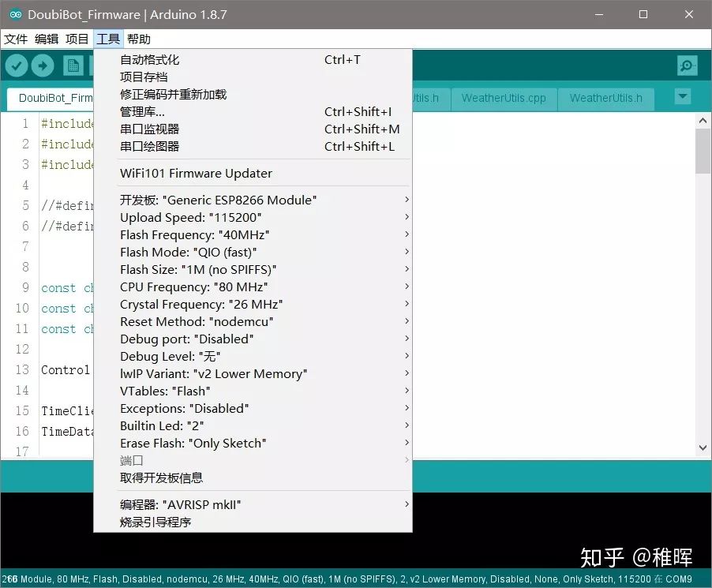Click the New sketch toolbar icon
This screenshot has width=712, height=588.
coord(73,66)
